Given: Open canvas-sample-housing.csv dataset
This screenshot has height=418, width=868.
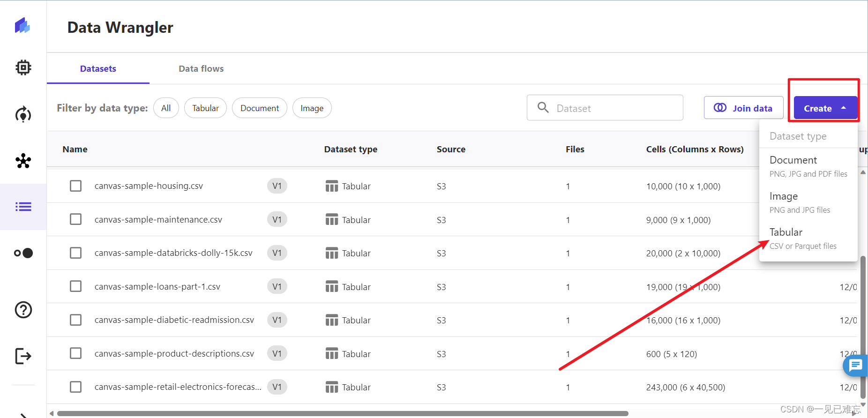Looking at the screenshot, I should click(x=149, y=186).
